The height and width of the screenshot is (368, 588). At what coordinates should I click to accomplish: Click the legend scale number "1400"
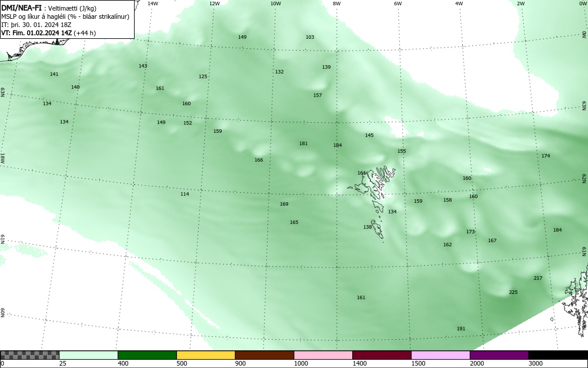point(360,363)
